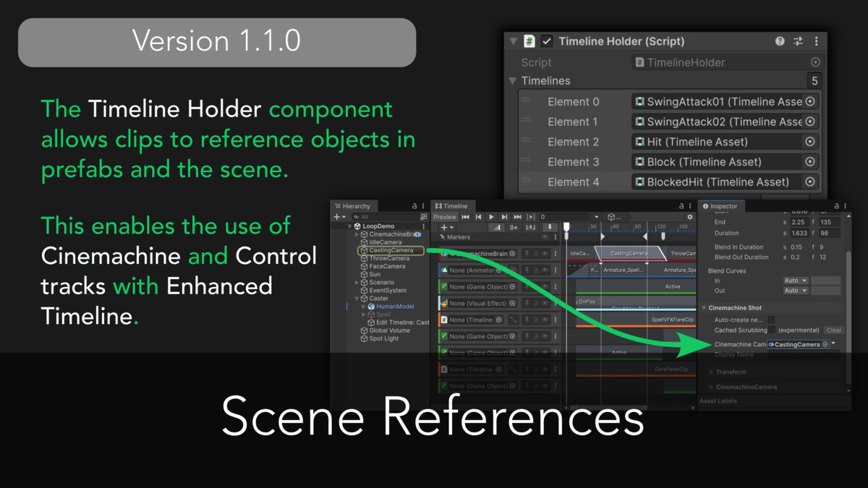This screenshot has height=488, width=868.
Task: Toggle the marker pin button in Timeline toolbar
Action: 550,227
